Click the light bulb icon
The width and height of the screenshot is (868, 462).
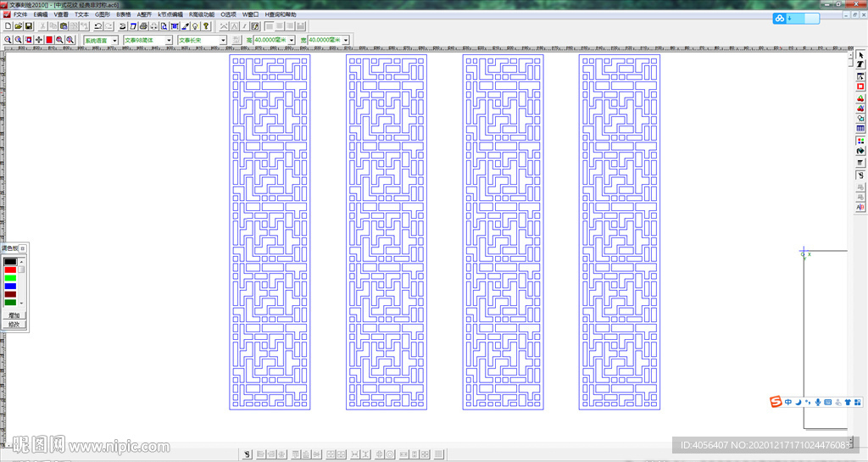(x=195, y=26)
